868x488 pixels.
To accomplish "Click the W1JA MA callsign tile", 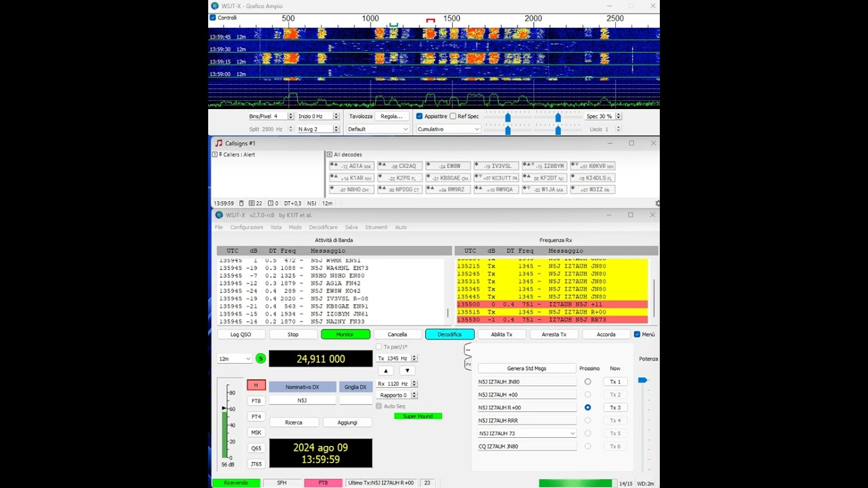I will 544,190.
